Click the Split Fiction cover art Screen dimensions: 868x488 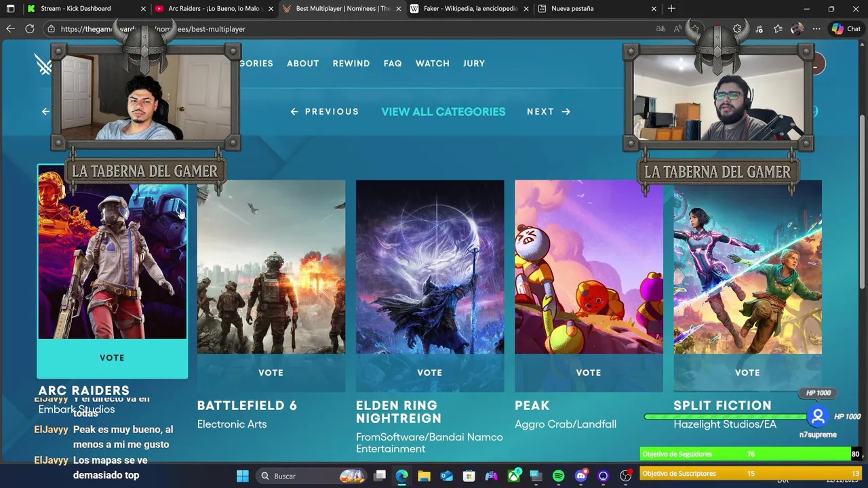point(747,267)
